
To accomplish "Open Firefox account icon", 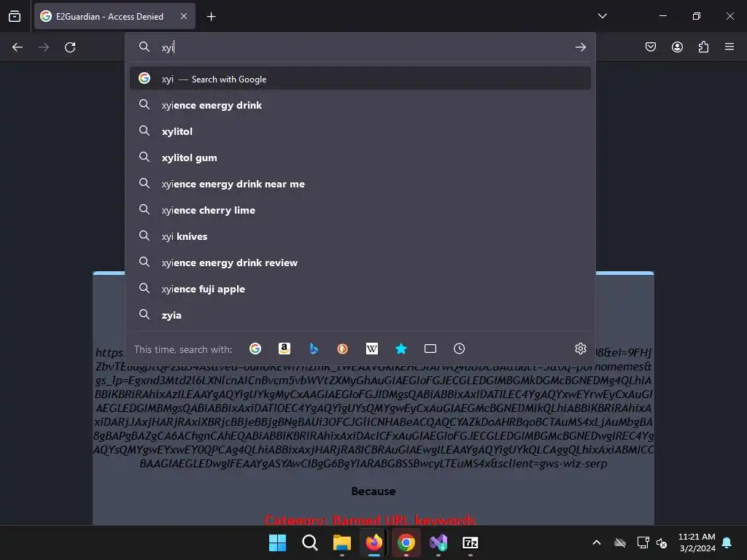I will (677, 47).
